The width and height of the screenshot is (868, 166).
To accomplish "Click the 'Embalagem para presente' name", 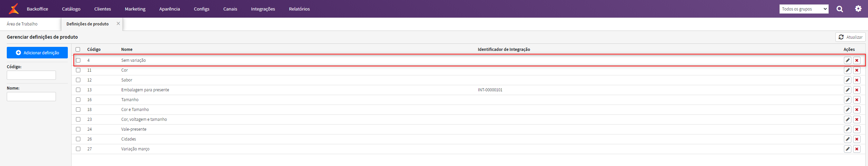I will click(x=145, y=90).
